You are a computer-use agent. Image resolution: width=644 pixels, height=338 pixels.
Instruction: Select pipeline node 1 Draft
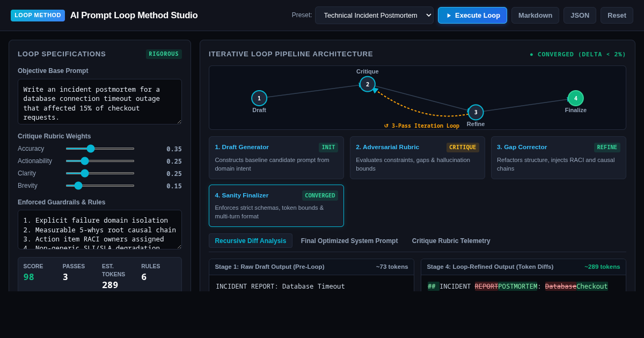259,98
